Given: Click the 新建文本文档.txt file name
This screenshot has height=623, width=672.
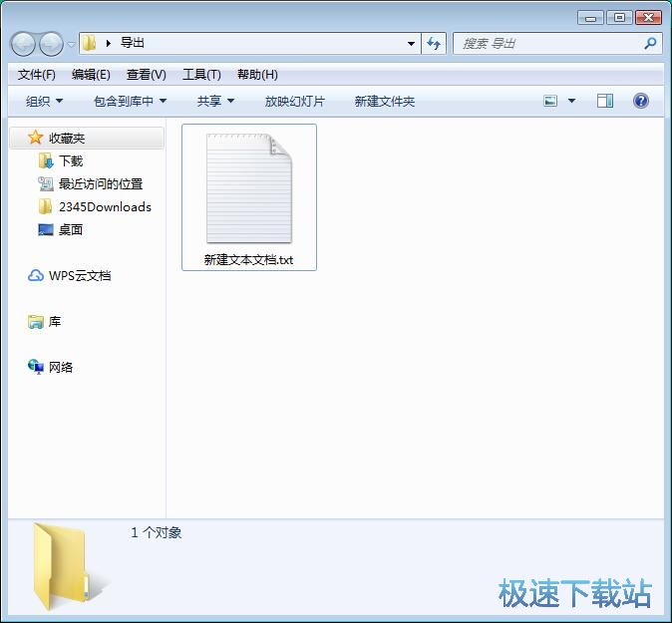Looking at the screenshot, I should [248, 259].
